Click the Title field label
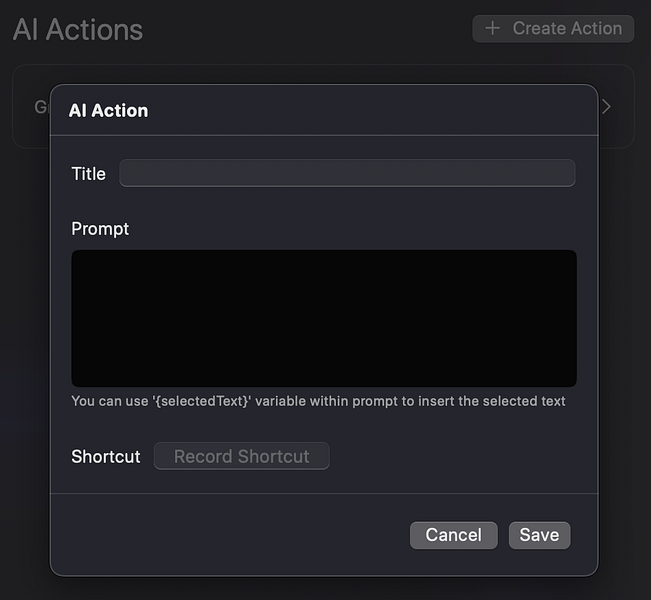The image size is (651, 600). tap(88, 174)
